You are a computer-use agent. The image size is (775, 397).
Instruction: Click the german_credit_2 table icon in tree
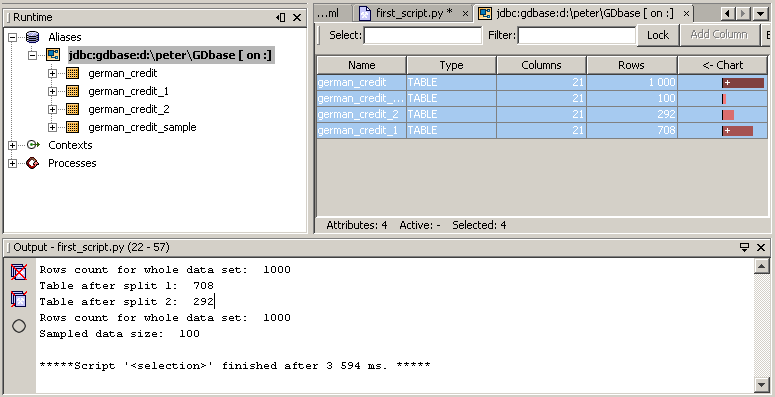[x=73, y=109]
